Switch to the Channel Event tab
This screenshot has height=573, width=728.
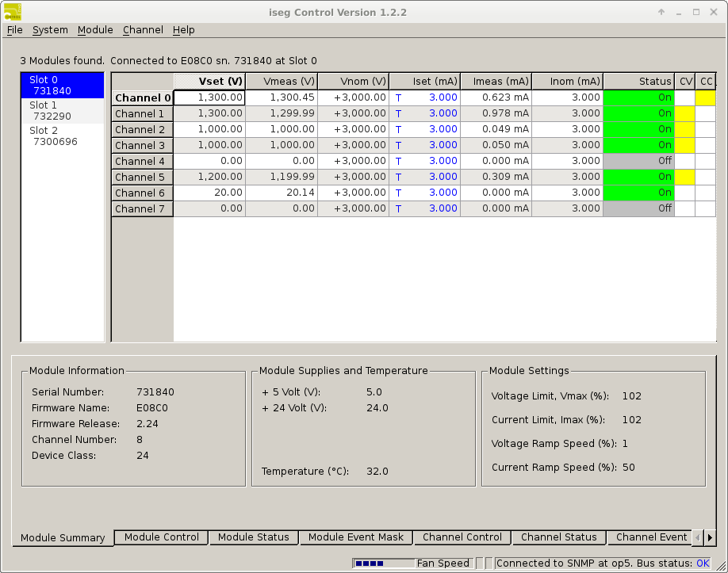[x=651, y=537]
